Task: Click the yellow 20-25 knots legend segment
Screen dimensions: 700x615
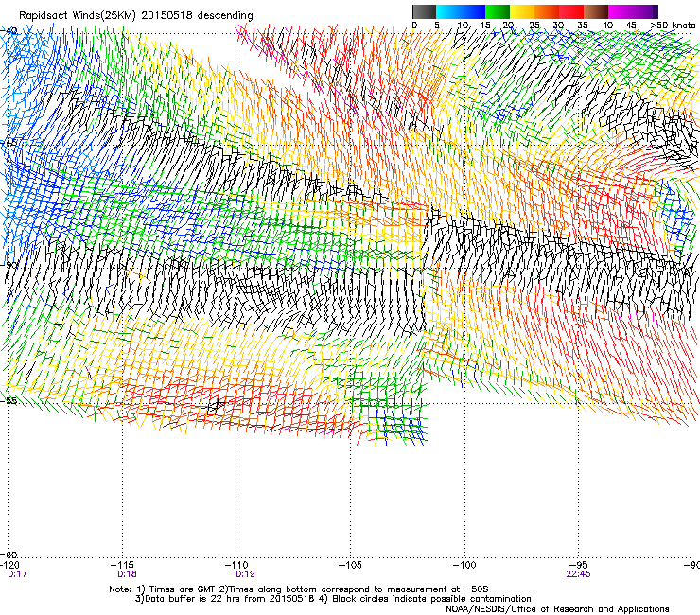Action: point(522,11)
